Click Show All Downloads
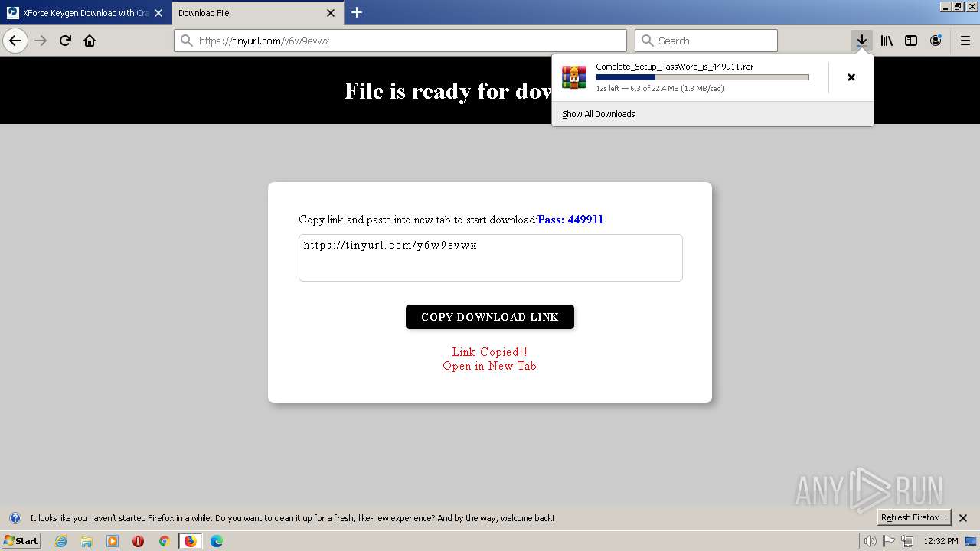This screenshot has width=980, height=551. pyautogui.click(x=599, y=114)
